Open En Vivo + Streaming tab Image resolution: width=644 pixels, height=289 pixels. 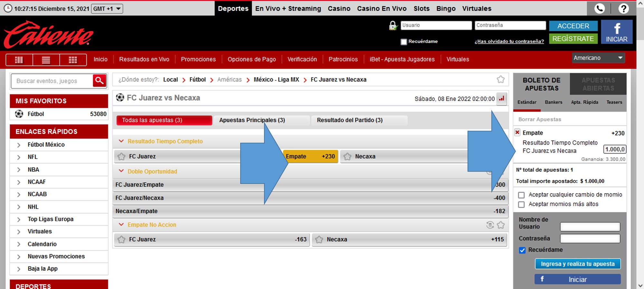point(288,8)
